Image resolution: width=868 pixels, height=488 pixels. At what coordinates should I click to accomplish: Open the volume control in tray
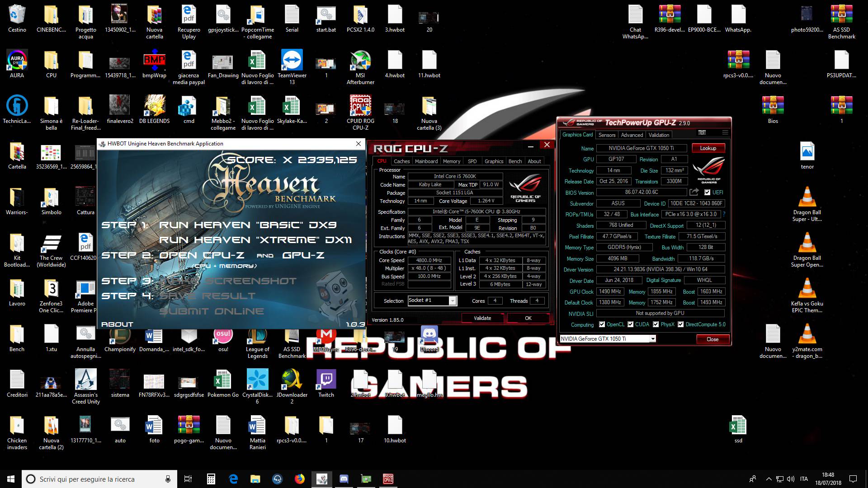[790, 479]
